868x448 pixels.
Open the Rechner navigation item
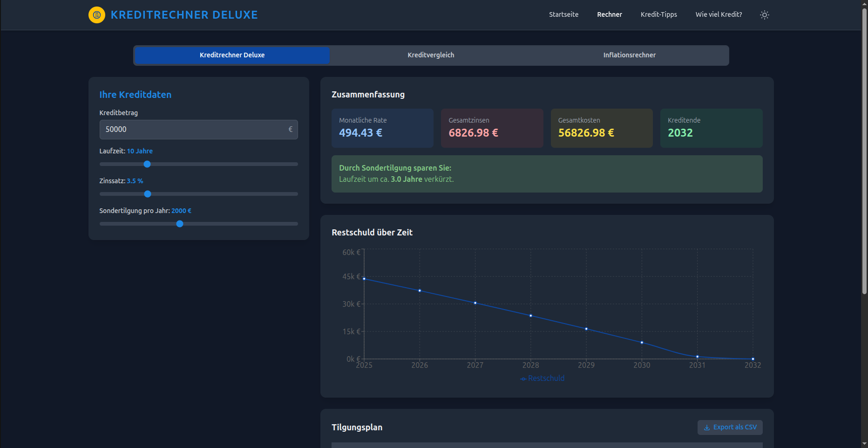(x=609, y=14)
